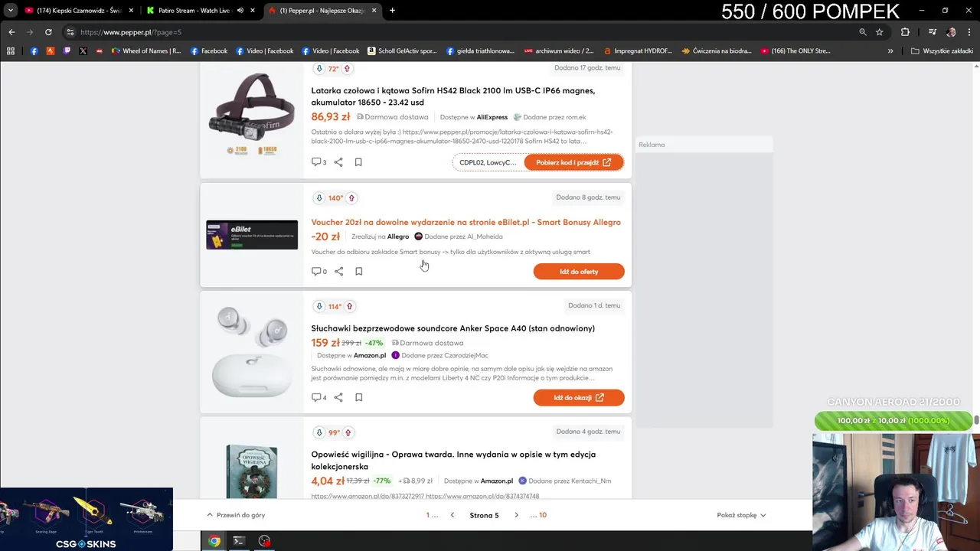Vote down the Sofirn HS42 deal at 72°

pos(319,69)
